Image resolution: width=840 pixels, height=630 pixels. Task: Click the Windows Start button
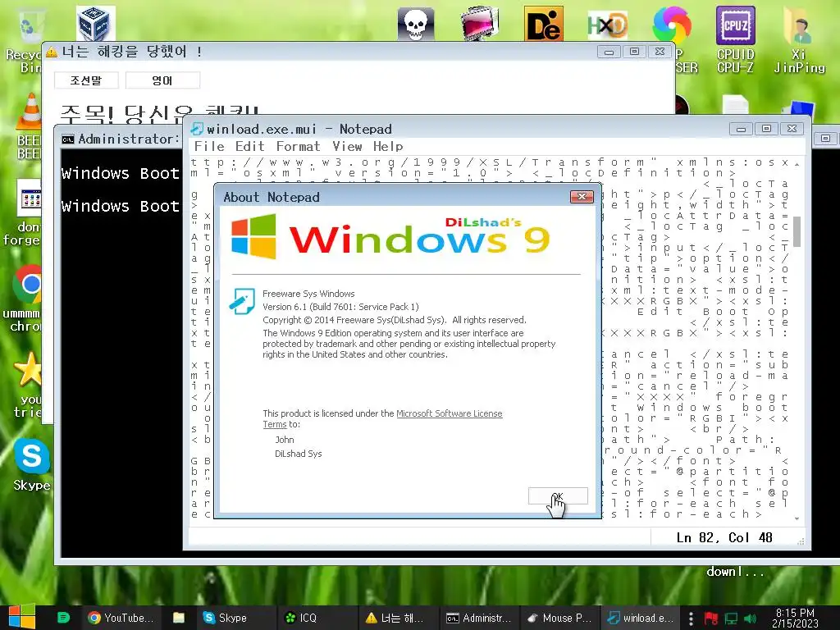point(22,617)
